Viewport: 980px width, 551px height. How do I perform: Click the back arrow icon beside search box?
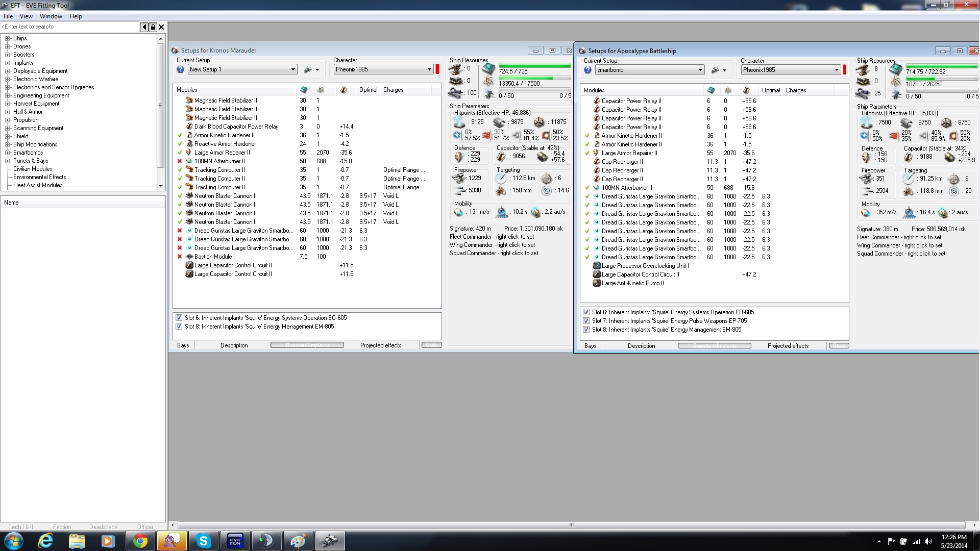(x=144, y=27)
